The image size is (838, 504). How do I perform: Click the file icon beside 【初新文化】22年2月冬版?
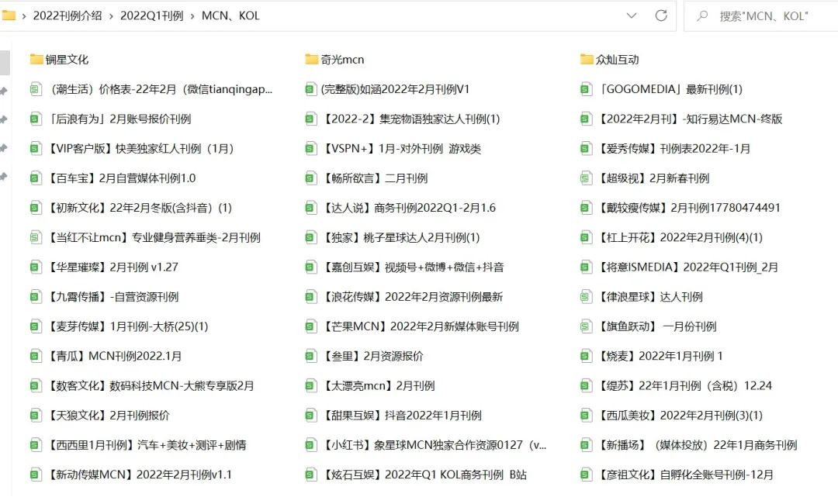tap(36, 208)
